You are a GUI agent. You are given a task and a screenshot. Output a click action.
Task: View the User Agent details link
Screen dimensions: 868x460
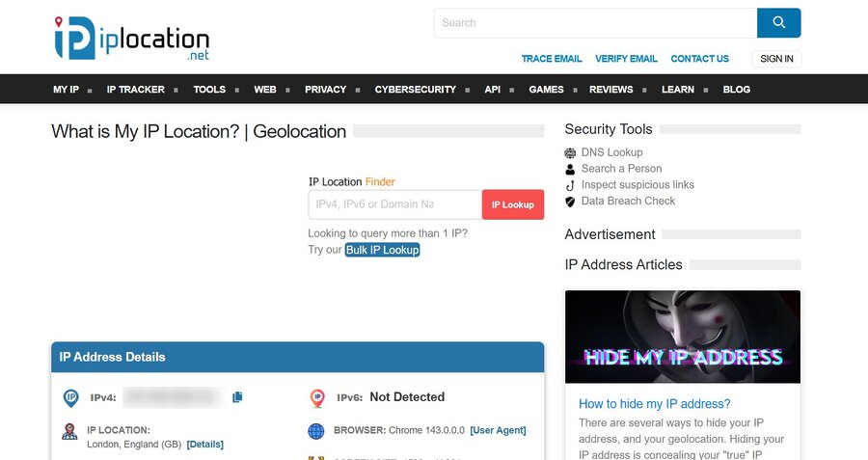pyautogui.click(x=498, y=430)
